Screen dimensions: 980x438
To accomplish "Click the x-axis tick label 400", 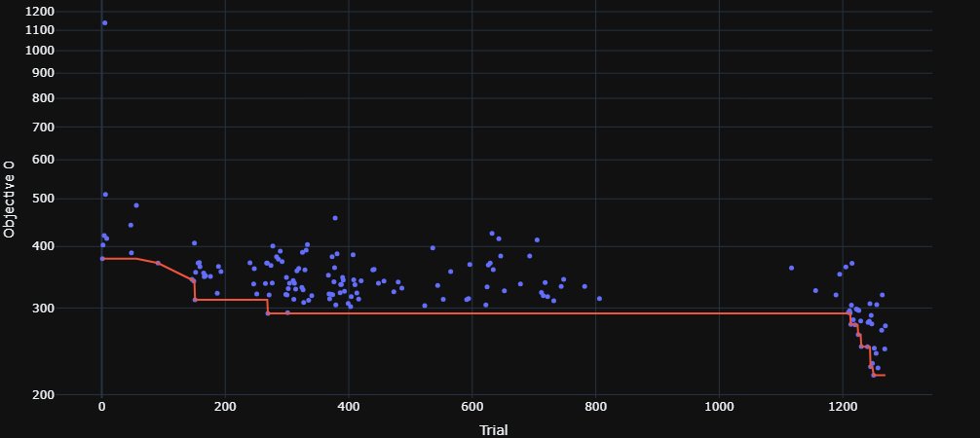I will tap(348, 407).
